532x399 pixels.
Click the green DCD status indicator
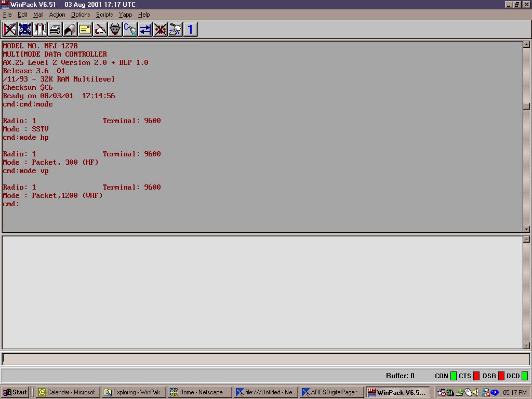tap(525, 376)
